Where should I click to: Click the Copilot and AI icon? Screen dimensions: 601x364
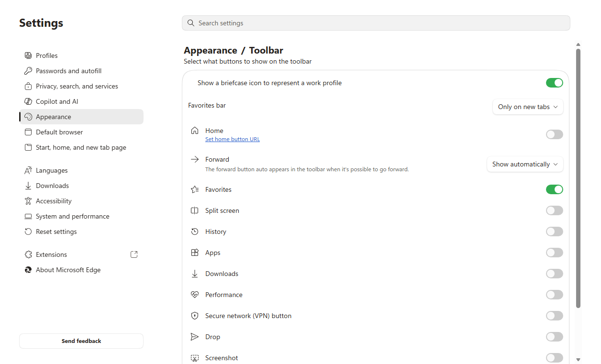coord(28,101)
